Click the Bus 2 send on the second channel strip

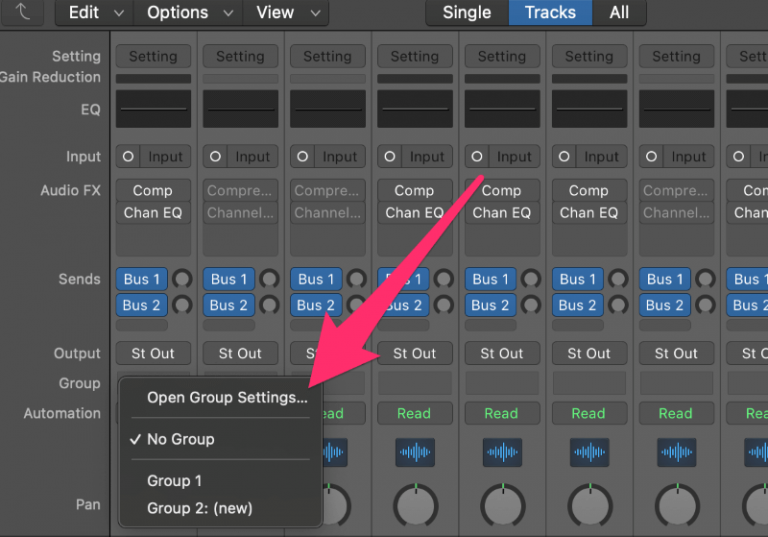point(229,305)
